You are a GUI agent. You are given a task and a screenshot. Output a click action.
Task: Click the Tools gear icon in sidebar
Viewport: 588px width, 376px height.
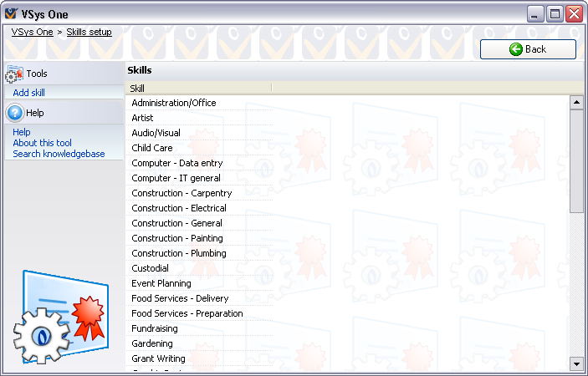click(14, 74)
